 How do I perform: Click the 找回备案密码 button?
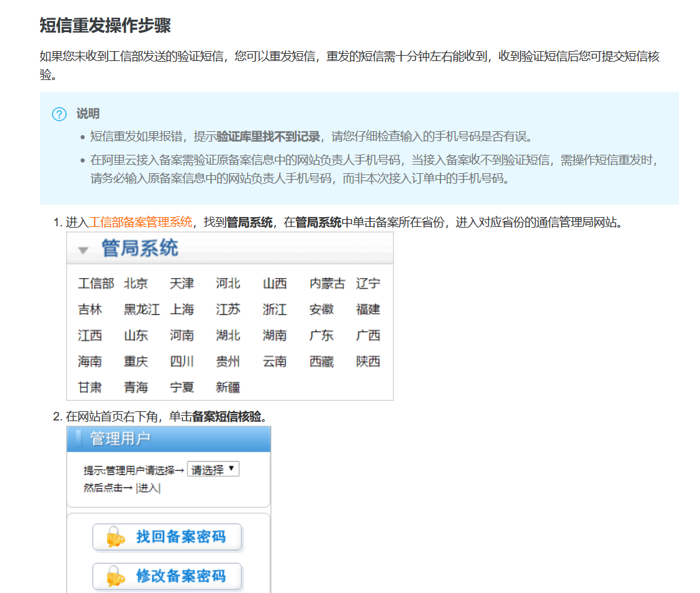[168, 537]
